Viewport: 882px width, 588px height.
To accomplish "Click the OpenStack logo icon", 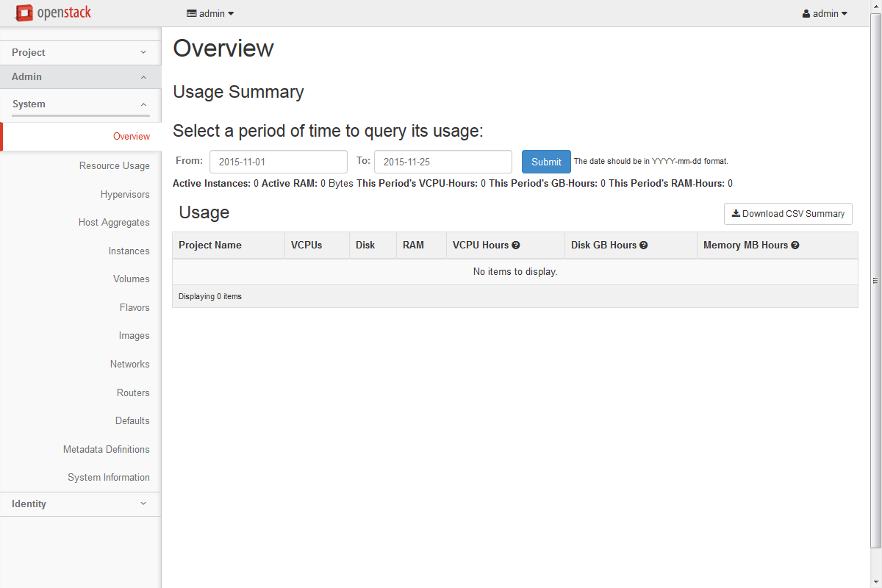I will click(24, 13).
